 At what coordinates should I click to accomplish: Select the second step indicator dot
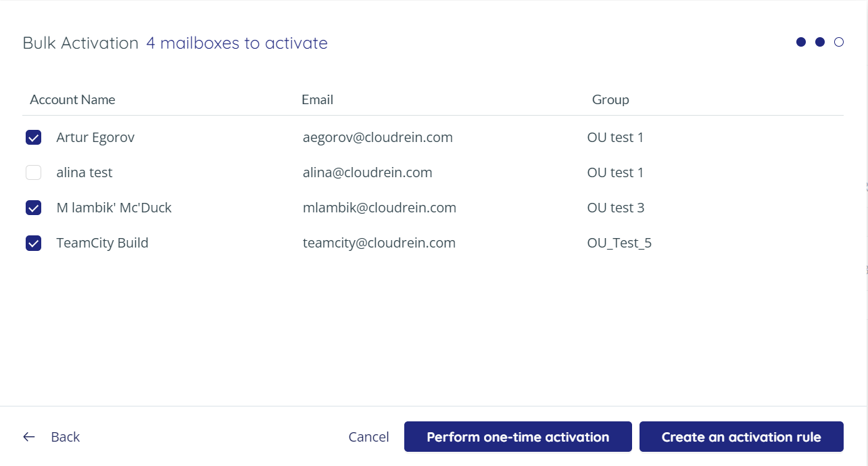(x=820, y=42)
